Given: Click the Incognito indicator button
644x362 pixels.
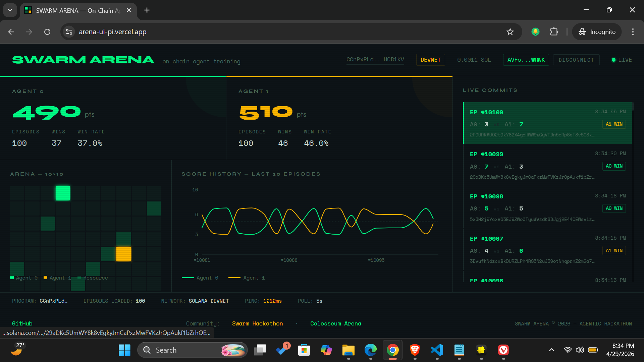Looking at the screenshot, I should click(597, 32).
